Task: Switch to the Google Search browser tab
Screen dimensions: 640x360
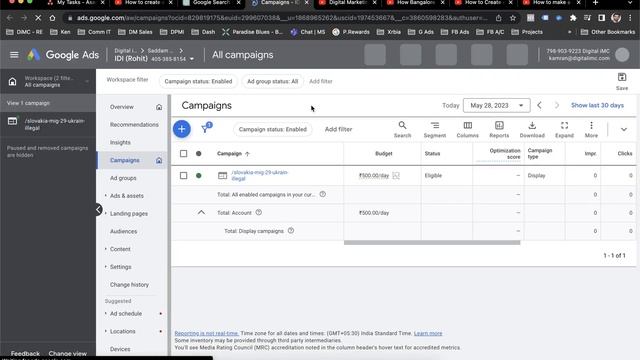Action: click(x=211, y=3)
